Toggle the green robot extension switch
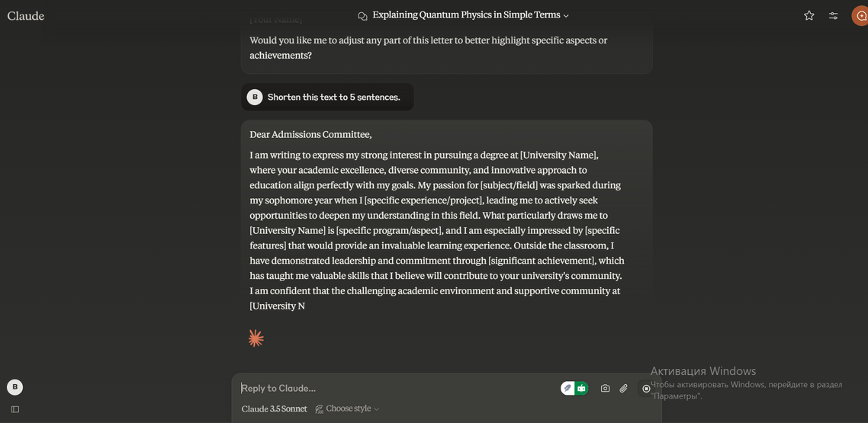The height and width of the screenshot is (423, 868). pos(581,388)
